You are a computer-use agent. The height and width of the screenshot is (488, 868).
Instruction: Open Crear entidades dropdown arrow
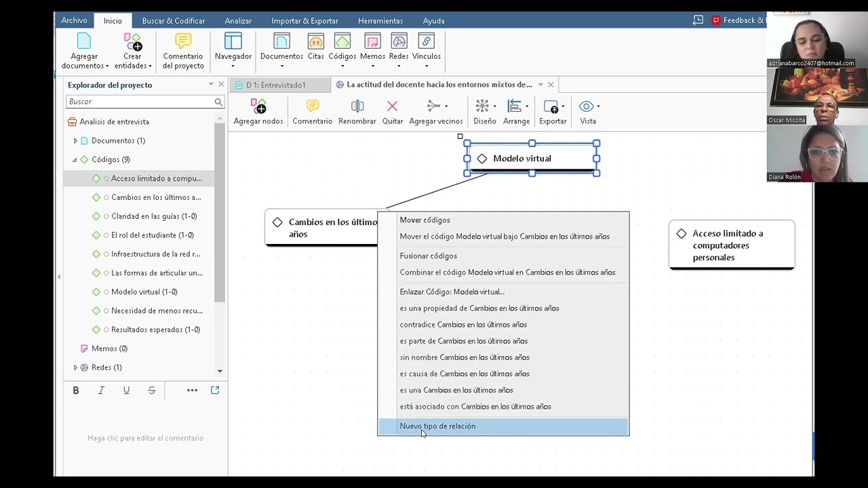(x=149, y=66)
